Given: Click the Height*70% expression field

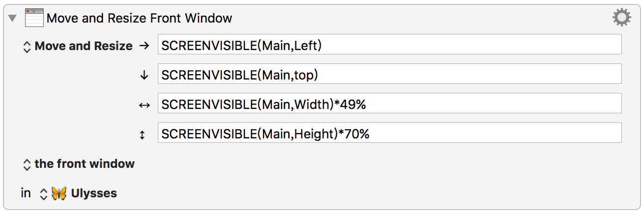Looking at the screenshot, I should pyautogui.click(x=389, y=133).
